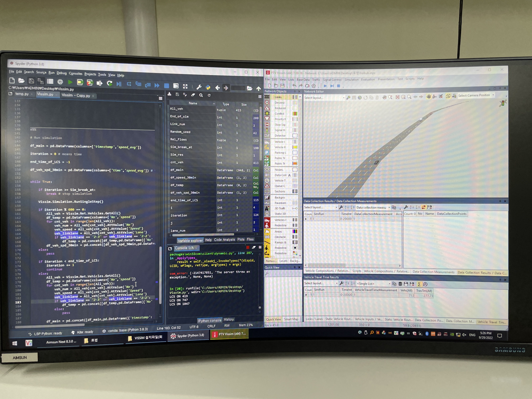532x399 pixels.
Task: Open Select layout dropdown in Network Editor
Action: tap(324, 98)
